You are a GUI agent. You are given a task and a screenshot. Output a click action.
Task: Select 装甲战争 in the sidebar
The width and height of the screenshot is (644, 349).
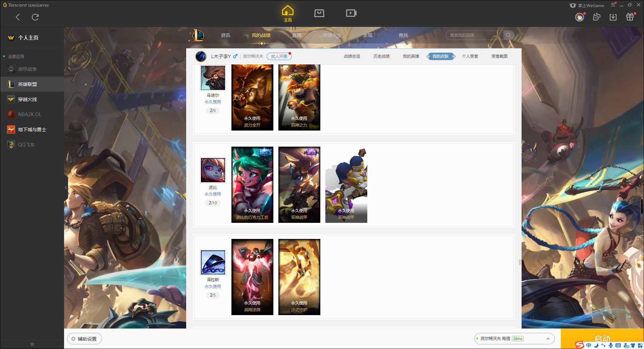coord(32,69)
